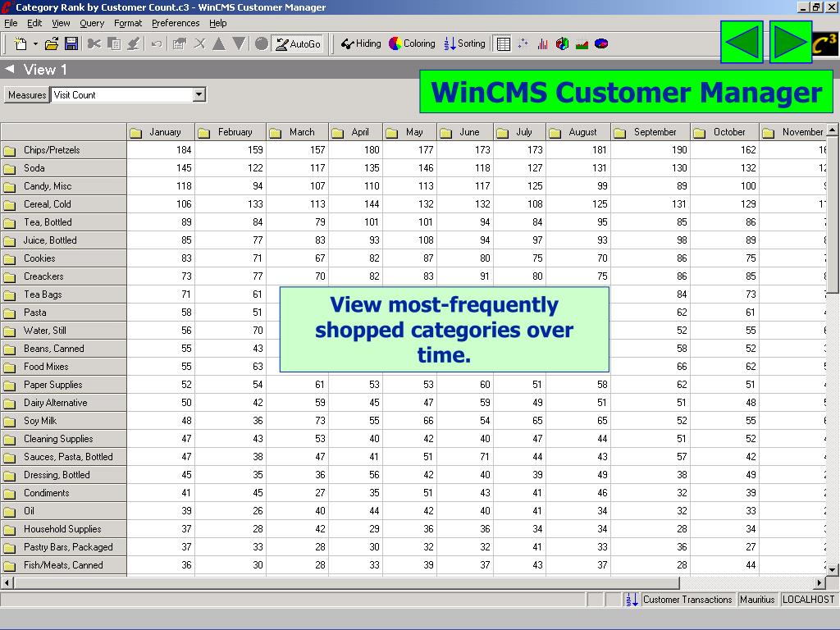The width and height of the screenshot is (840, 630).
Task: Click the Undo arrow icon
Action: point(157,44)
